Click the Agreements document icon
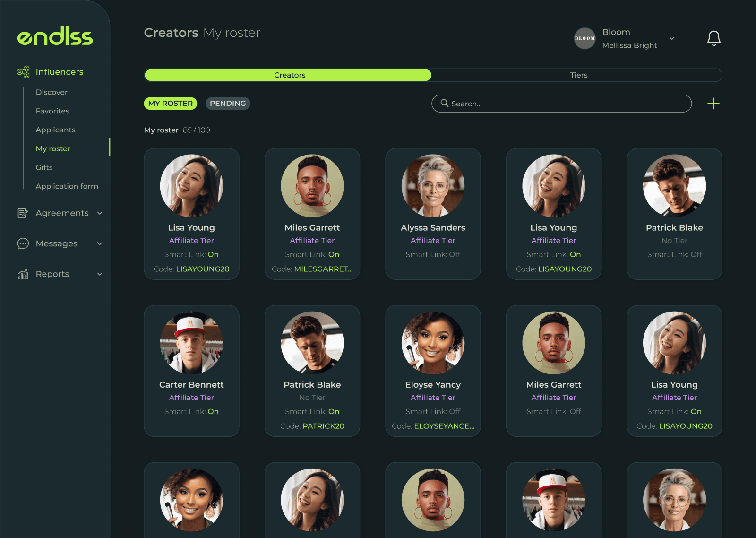The width and height of the screenshot is (756, 538). [23, 213]
